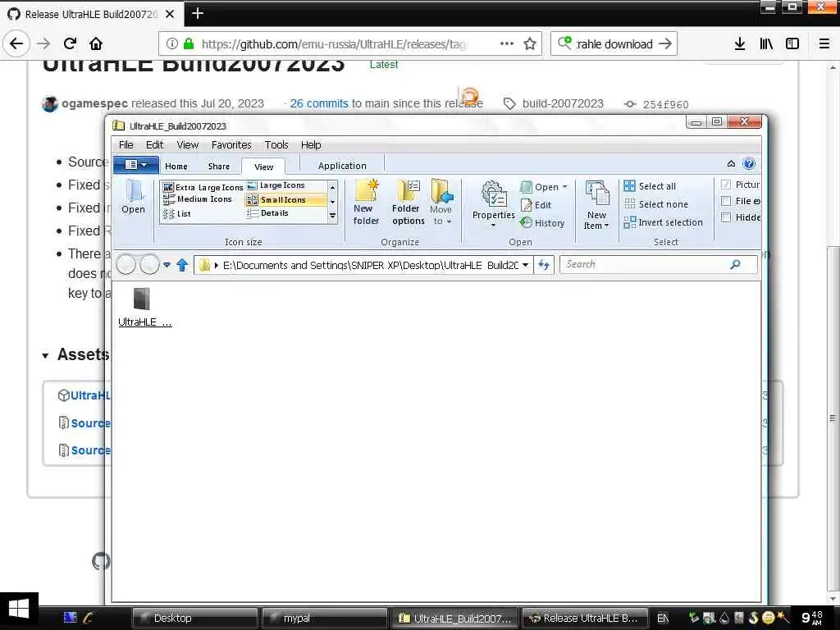Image resolution: width=840 pixels, height=630 pixels.
Task: Open a new browser tab with plus
Action: (x=198, y=13)
